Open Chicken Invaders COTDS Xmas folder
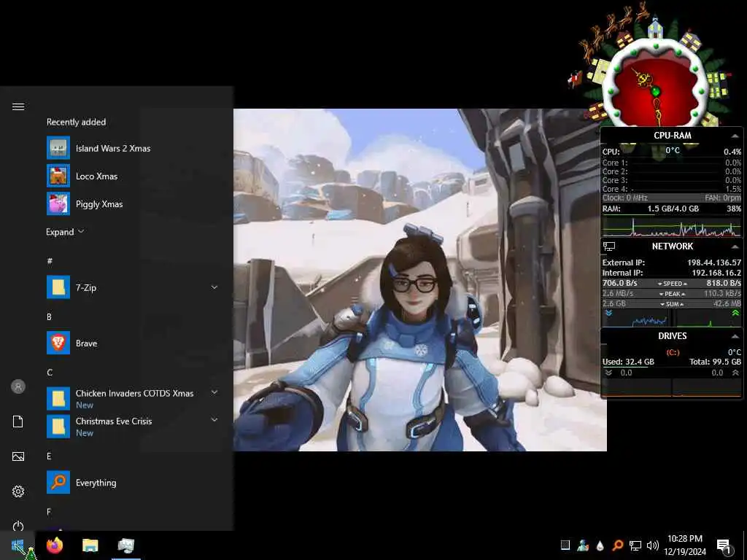Viewport: 747px width, 560px height. pyautogui.click(x=58, y=399)
